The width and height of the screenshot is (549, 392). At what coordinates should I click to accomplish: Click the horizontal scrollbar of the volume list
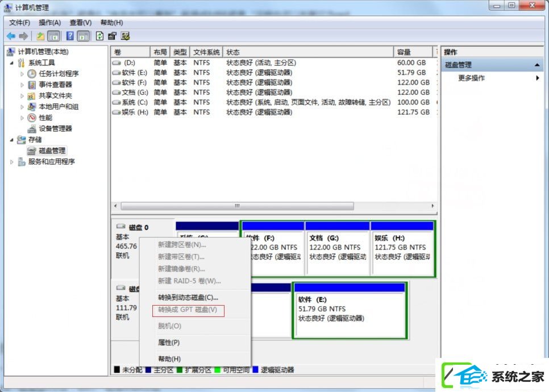point(237,206)
